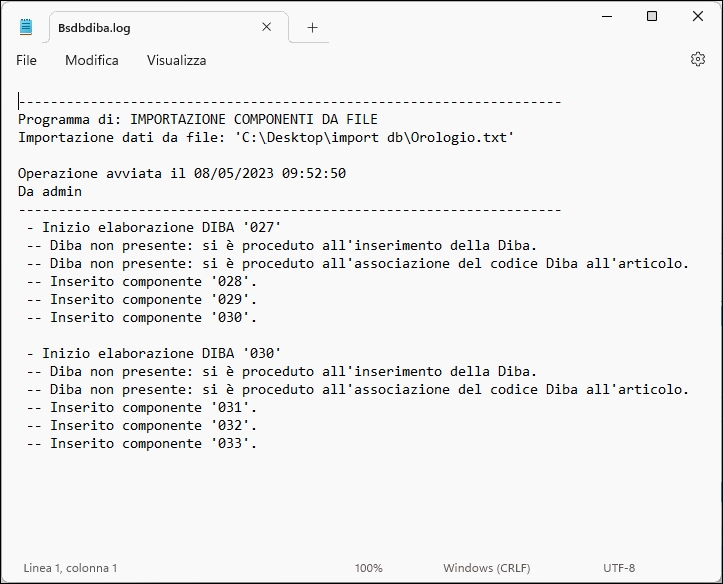Place cursor on "Inserito componente '033'" line
723x584 pixels.
140,443
